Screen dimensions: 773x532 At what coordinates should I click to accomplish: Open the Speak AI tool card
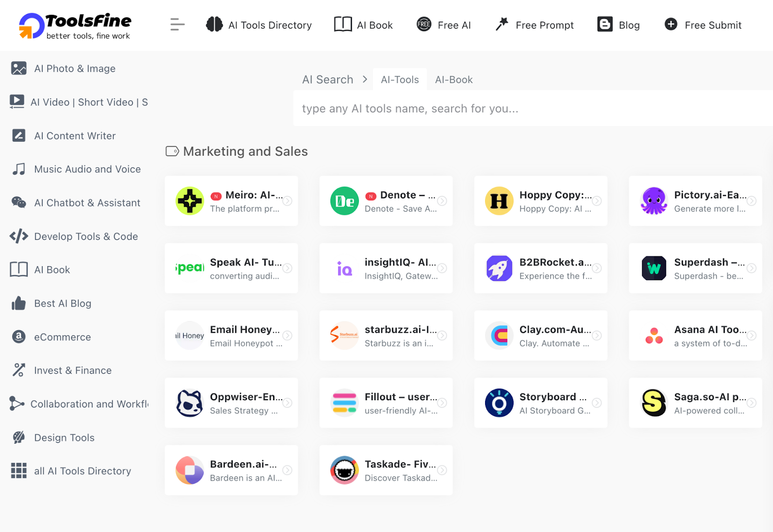[231, 268]
